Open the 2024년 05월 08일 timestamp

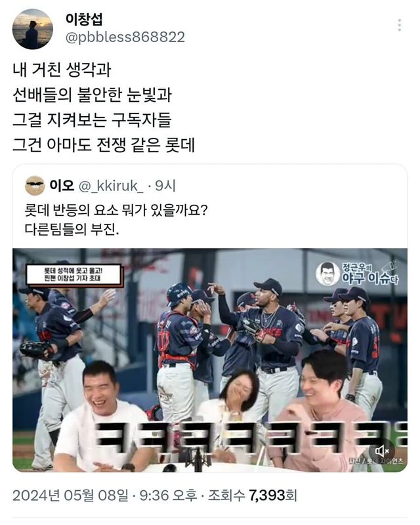pyautogui.click(x=70, y=495)
